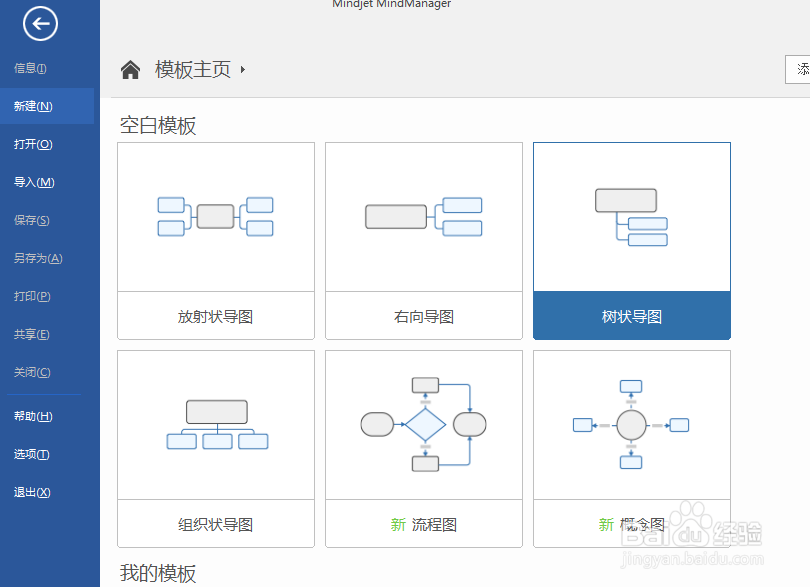Open 选项(T) in the sidebar
Viewport: 810px width, 587px height.
pos(32,454)
